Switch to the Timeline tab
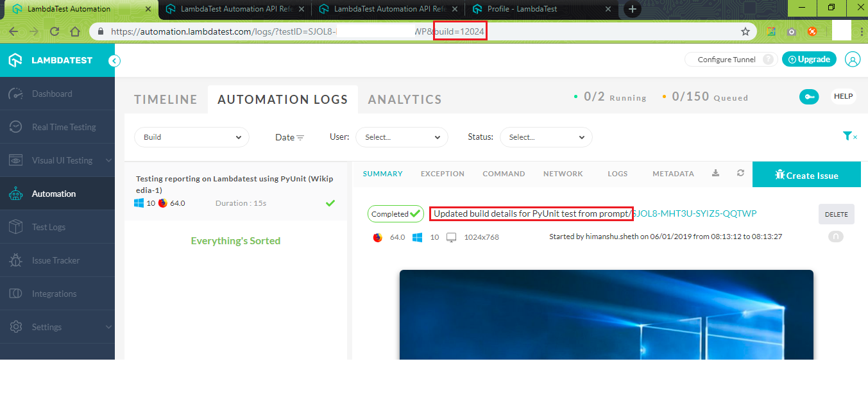 pyautogui.click(x=166, y=99)
